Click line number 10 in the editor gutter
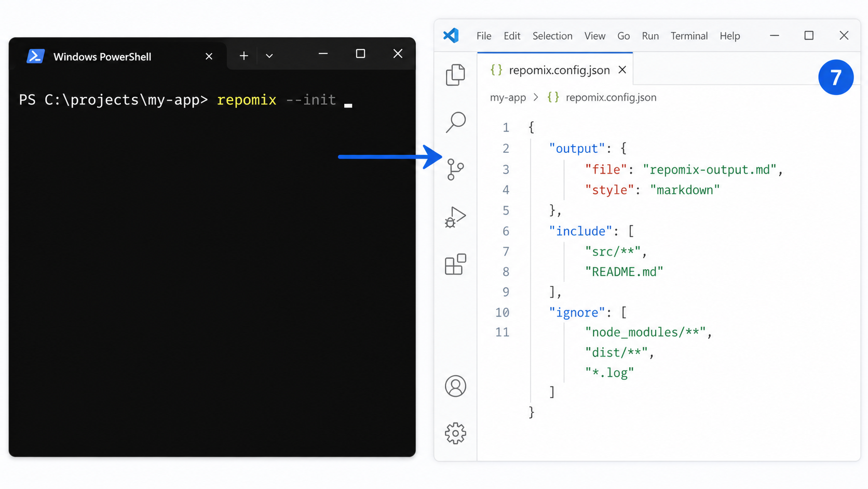Screen dimensions: 868x489 (x=502, y=312)
